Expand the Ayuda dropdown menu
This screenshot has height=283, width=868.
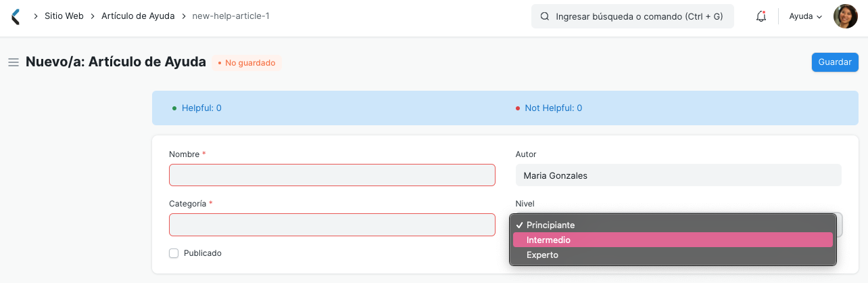[805, 16]
